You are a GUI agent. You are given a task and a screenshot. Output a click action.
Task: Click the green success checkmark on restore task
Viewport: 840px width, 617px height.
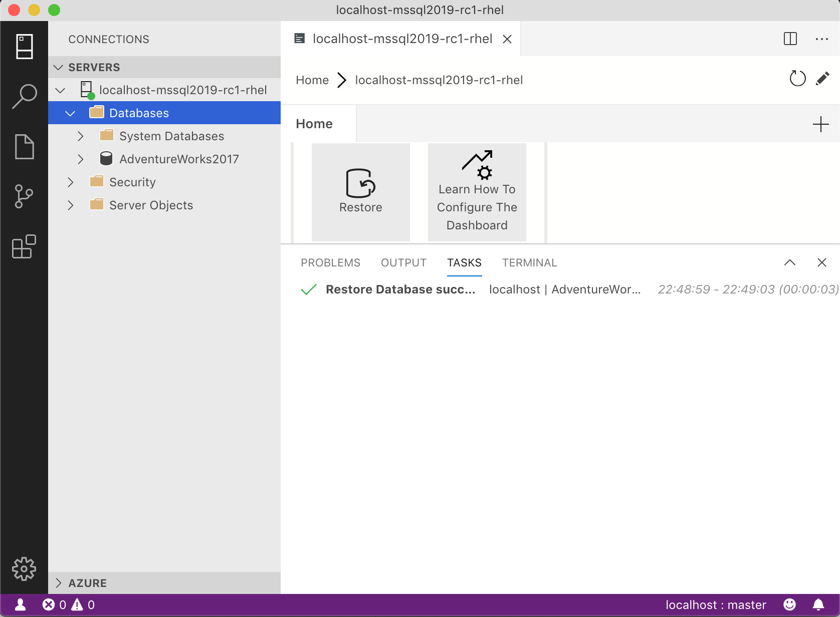click(x=309, y=289)
